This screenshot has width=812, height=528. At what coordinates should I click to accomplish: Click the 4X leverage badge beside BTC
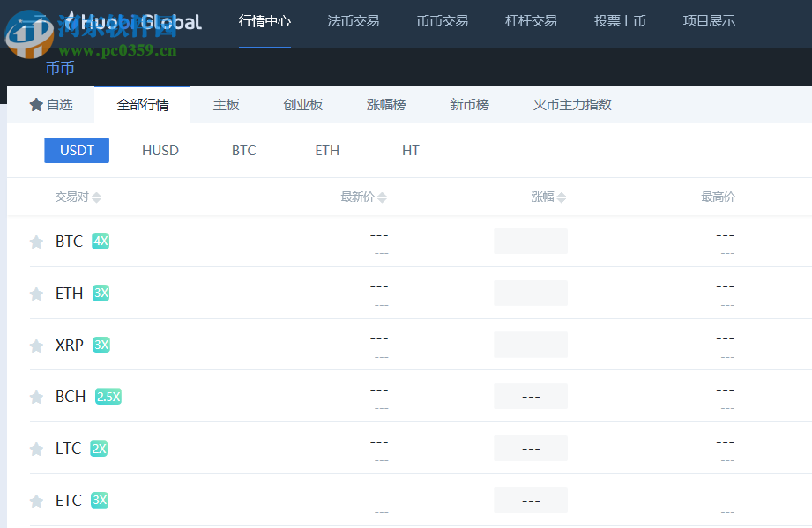click(100, 241)
